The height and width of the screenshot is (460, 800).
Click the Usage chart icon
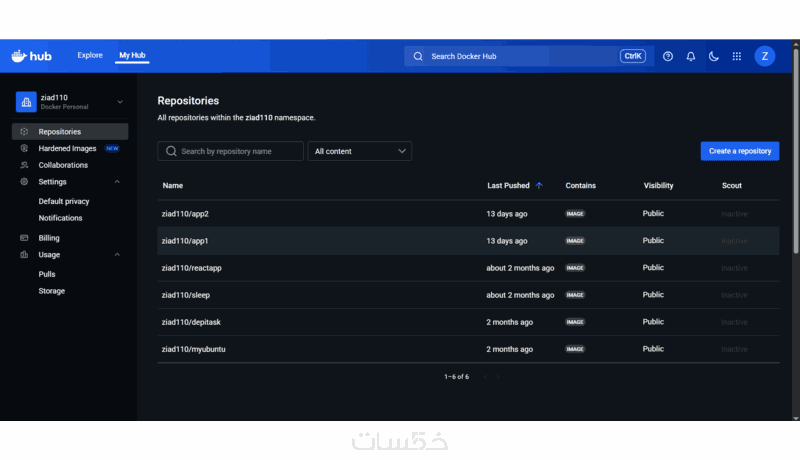click(24, 254)
